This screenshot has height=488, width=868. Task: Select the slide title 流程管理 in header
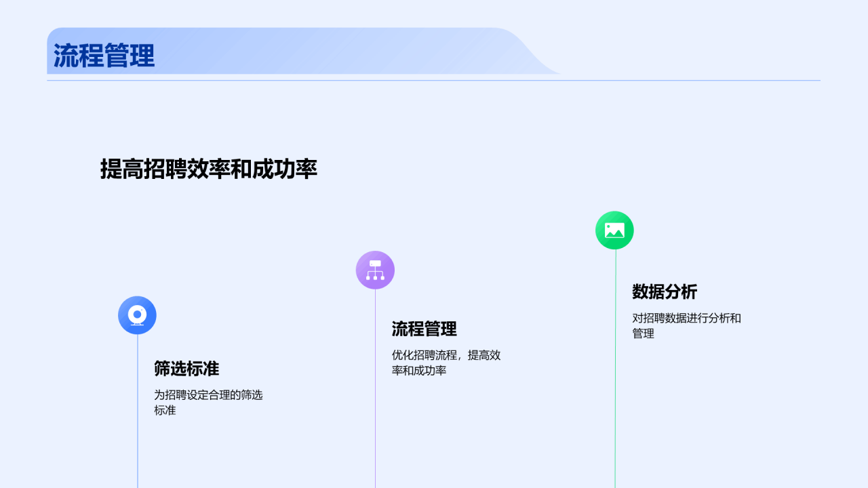pos(104,56)
